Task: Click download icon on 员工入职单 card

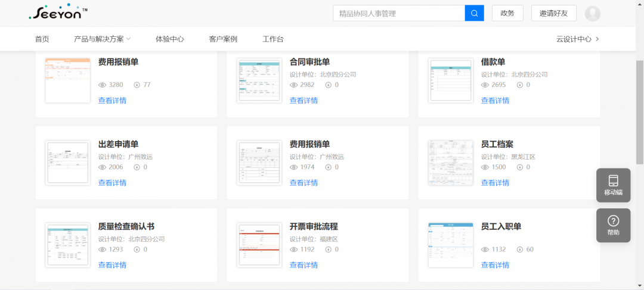Action: pos(520,250)
